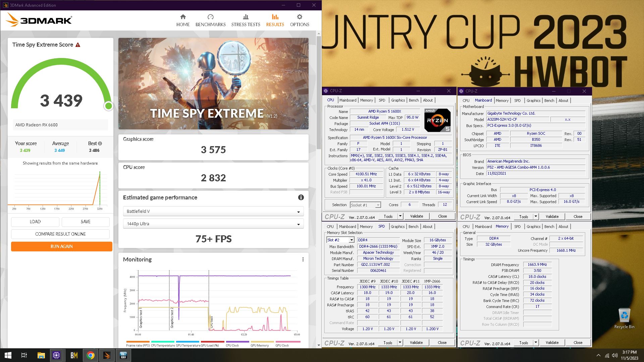The image size is (644, 362).
Task: Switch to Bench tab in top-left CPU-Z
Action: point(414,100)
